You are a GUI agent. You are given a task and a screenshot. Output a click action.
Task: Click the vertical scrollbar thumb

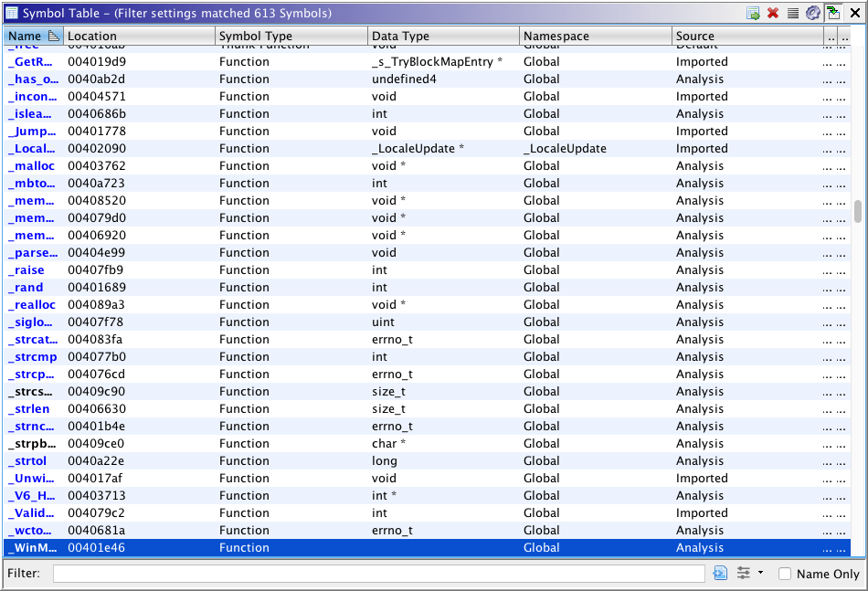point(858,211)
